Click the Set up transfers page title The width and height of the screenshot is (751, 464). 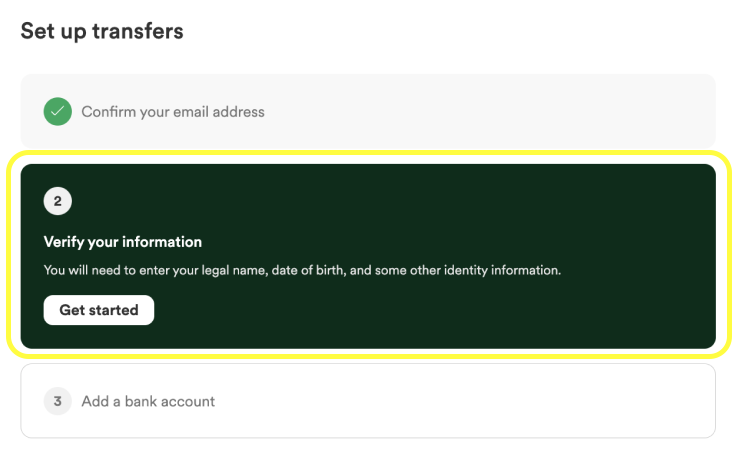pos(102,31)
